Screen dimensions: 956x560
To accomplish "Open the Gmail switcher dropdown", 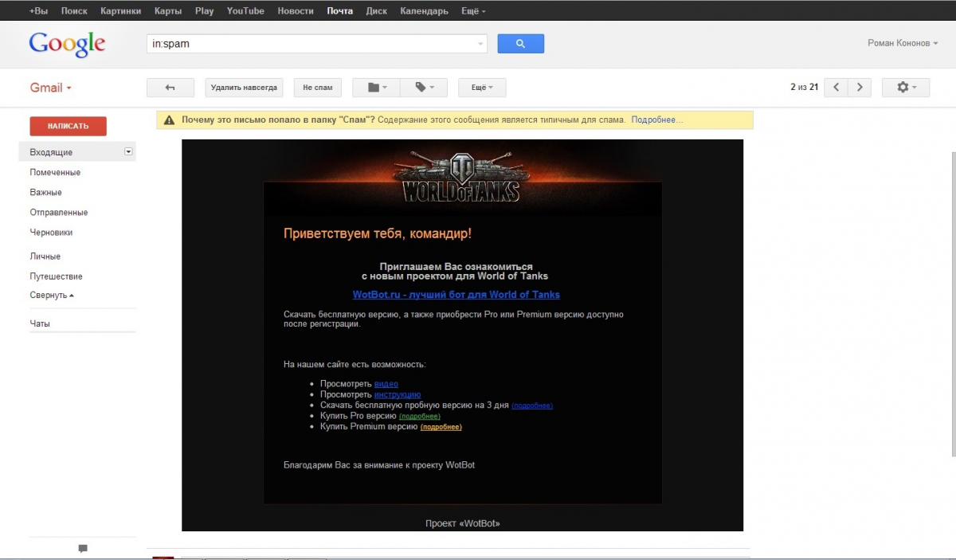I will click(51, 88).
